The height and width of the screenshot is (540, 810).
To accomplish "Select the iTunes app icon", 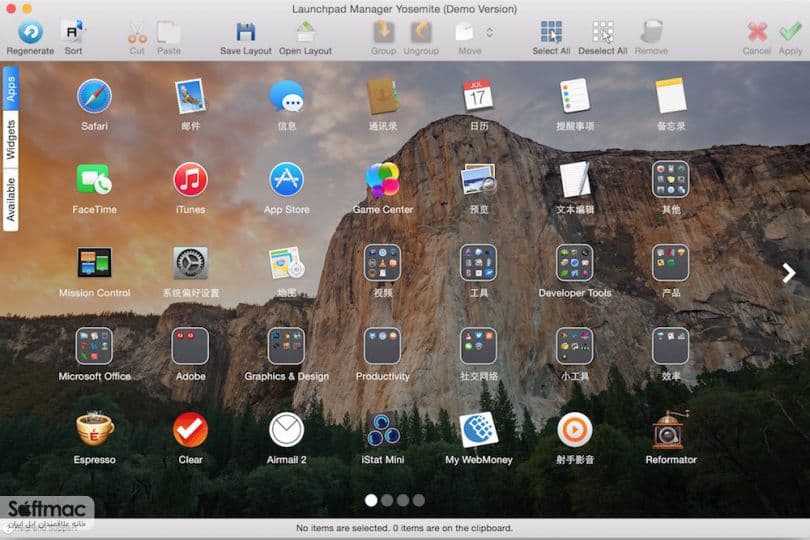I will [x=190, y=179].
